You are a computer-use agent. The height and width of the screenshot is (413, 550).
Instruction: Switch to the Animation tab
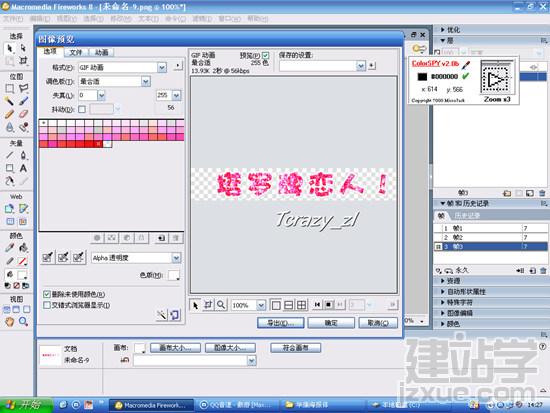tap(102, 52)
